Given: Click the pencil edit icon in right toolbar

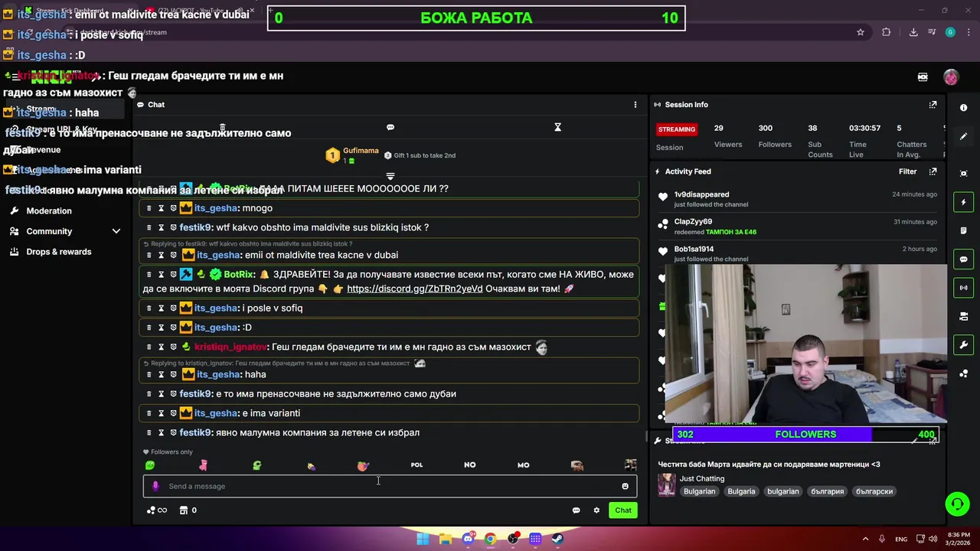Looking at the screenshot, I should tap(964, 136).
